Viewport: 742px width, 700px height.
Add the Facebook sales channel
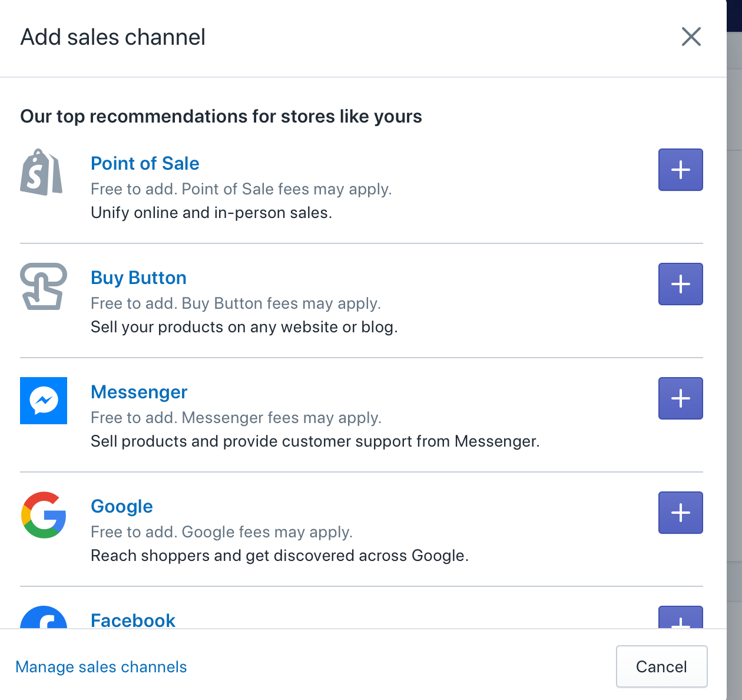click(x=680, y=617)
